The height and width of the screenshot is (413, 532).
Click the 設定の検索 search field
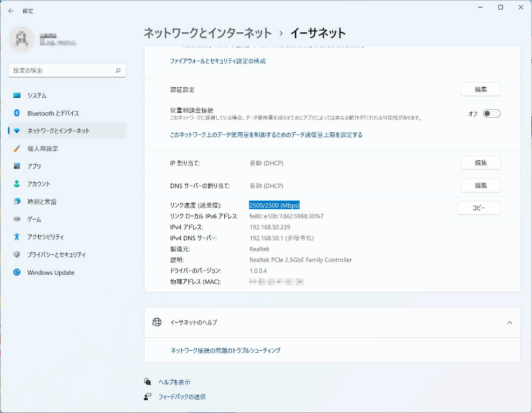pos(62,70)
